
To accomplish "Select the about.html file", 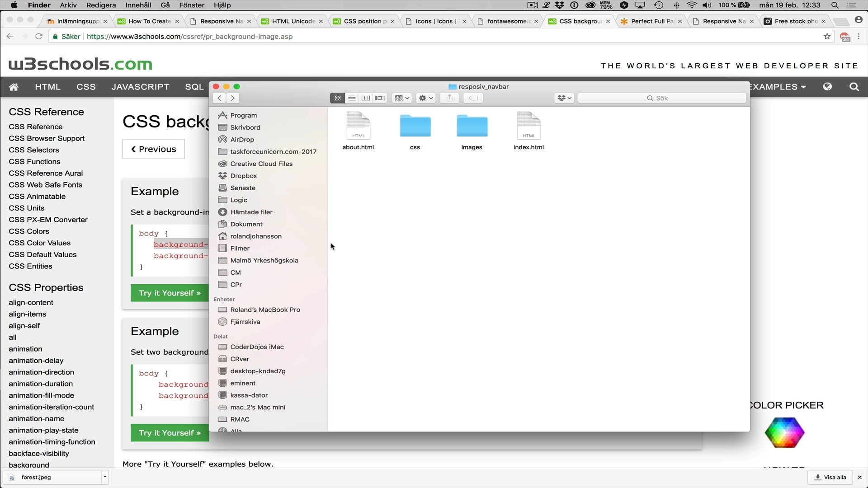I will (x=358, y=131).
